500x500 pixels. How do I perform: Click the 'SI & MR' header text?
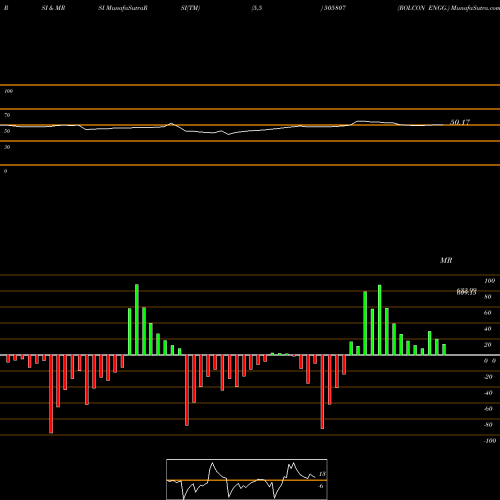point(53,8)
